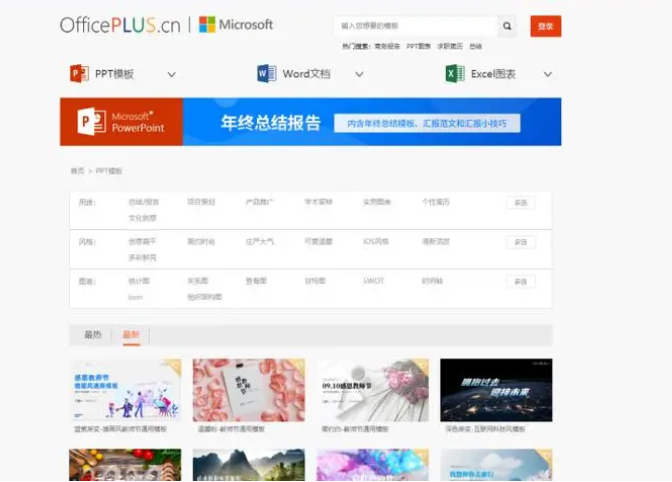
Task: Open the 年终总结报告 blue banner
Action: [x=372, y=122]
